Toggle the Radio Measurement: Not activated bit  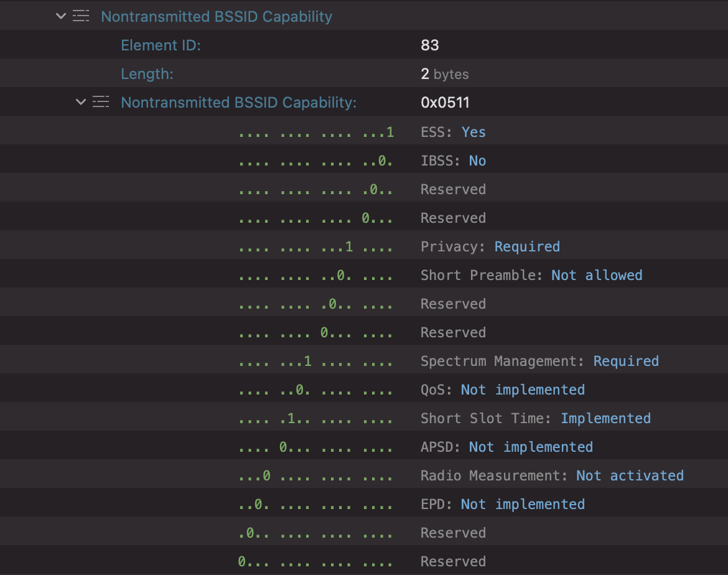553,475
